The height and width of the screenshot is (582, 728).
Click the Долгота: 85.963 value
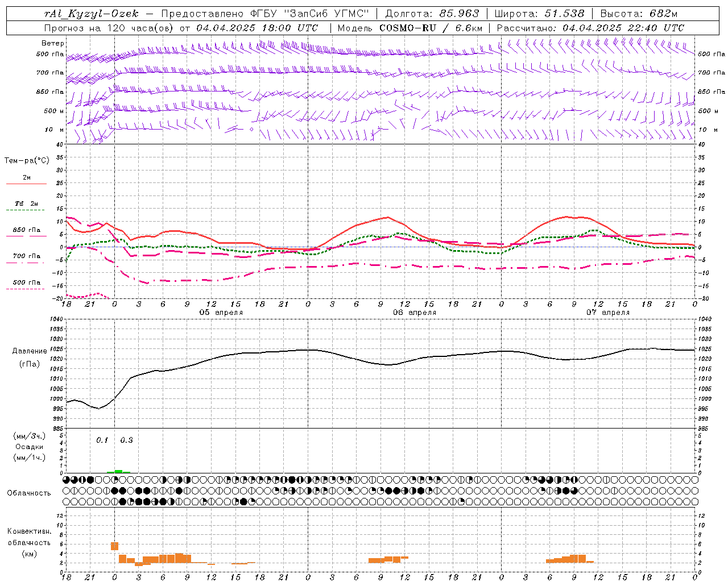click(432, 14)
